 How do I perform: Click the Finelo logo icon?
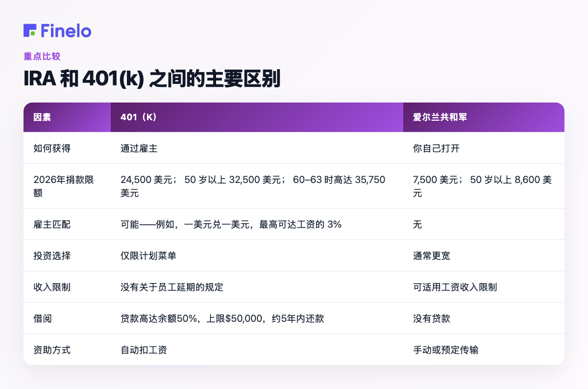[30, 30]
